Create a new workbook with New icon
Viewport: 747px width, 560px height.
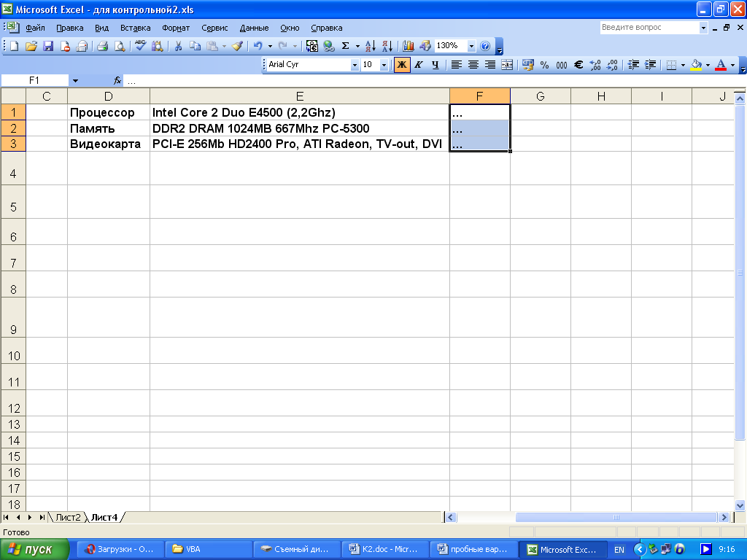pos(15,46)
